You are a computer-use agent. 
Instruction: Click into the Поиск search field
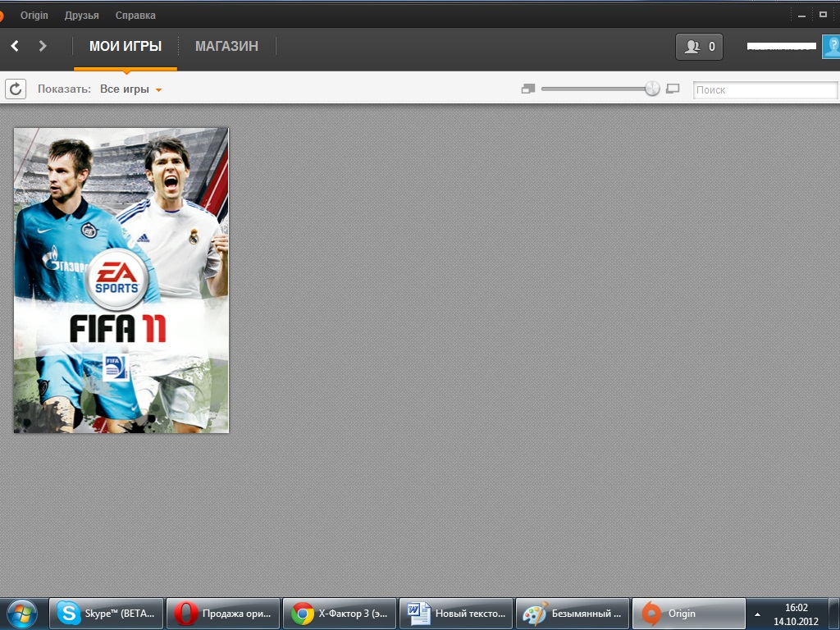coord(765,90)
